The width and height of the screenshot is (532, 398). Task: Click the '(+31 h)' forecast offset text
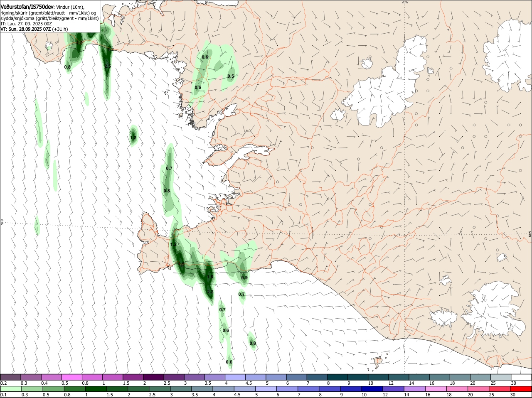click(60, 29)
